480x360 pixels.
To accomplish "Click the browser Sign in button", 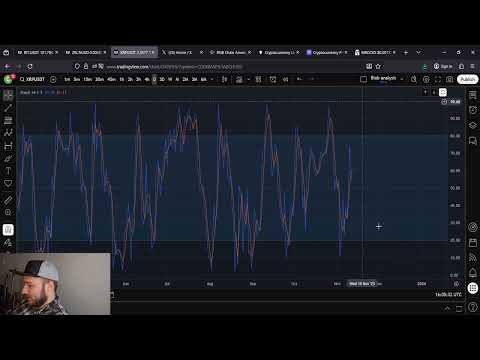I will pyautogui.click(x=443, y=66).
